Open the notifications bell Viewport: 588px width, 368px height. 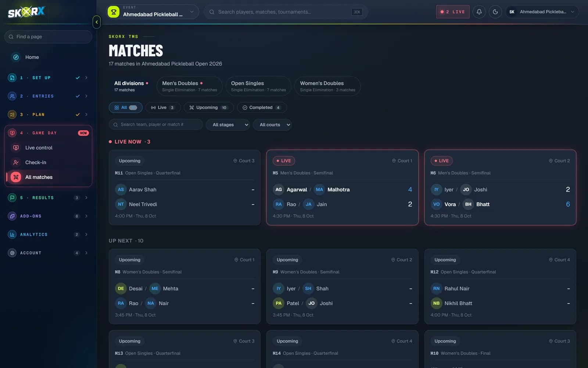click(479, 12)
